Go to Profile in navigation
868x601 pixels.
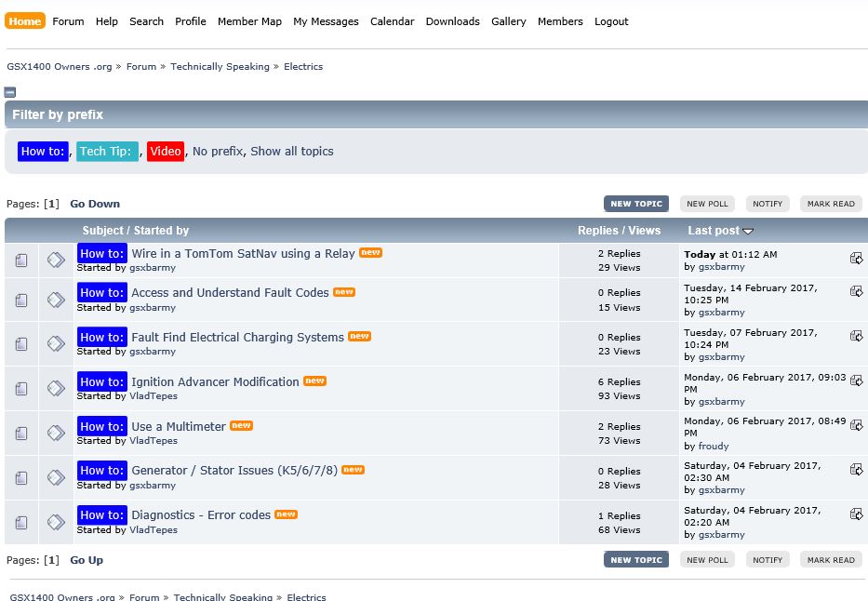point(191,21)
